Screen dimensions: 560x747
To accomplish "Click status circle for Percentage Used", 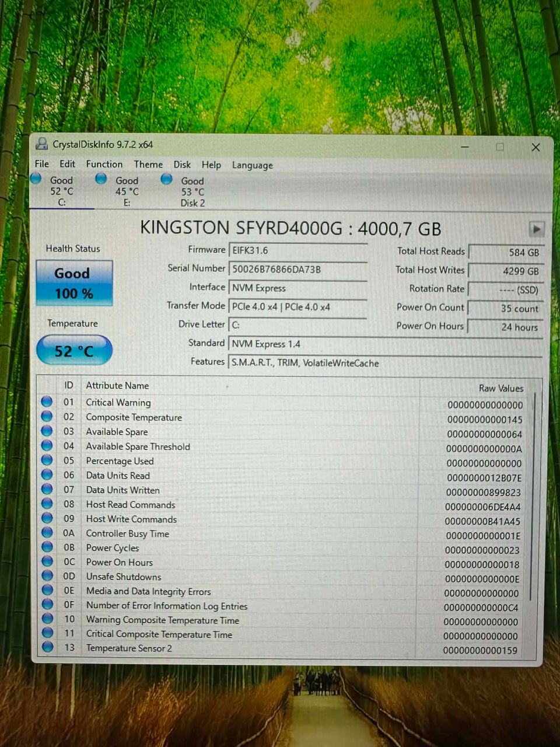I will tap(47, 460).
